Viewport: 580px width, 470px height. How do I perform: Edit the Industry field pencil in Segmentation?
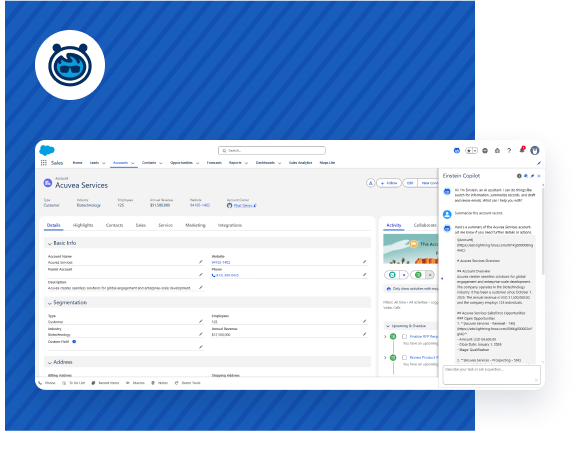pos(201,334)
